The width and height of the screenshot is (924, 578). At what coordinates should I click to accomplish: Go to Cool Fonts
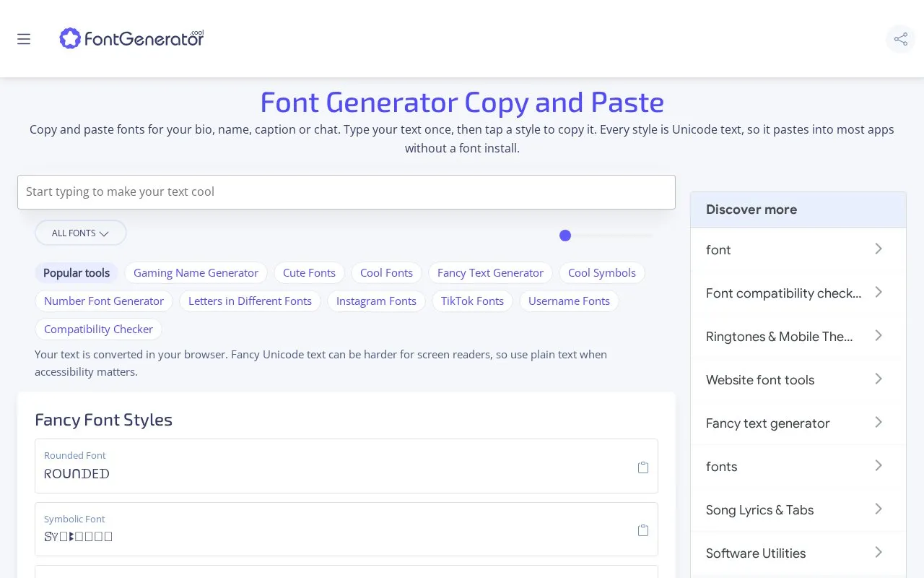(386, 272)
